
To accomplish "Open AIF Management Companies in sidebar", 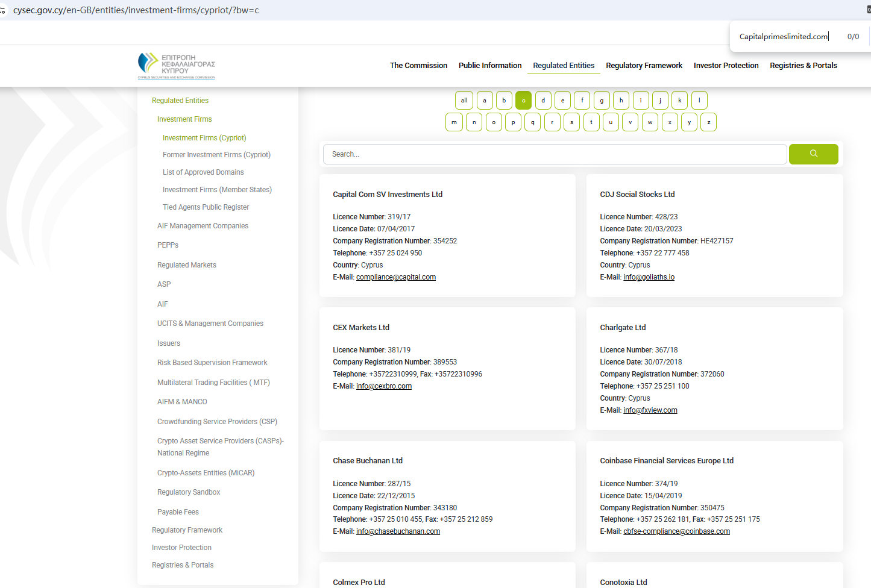I will [x=203, y=226].
